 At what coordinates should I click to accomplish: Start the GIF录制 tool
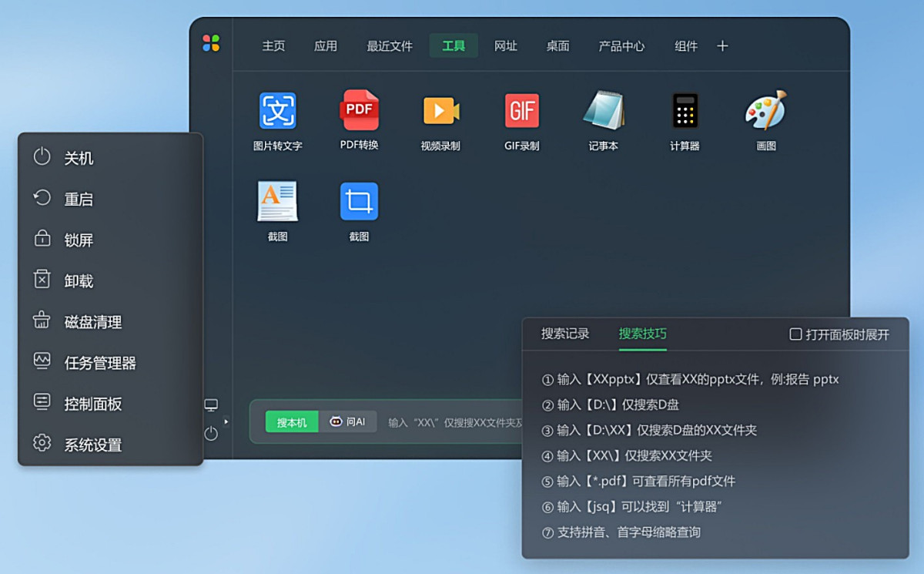[x=522, y=111]
